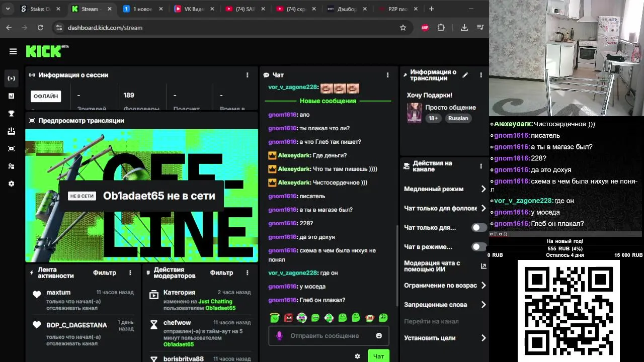The image size is (644, 362).
Task: Open the moderator actions Фильтр dropdown
Action: coord(221,273)
